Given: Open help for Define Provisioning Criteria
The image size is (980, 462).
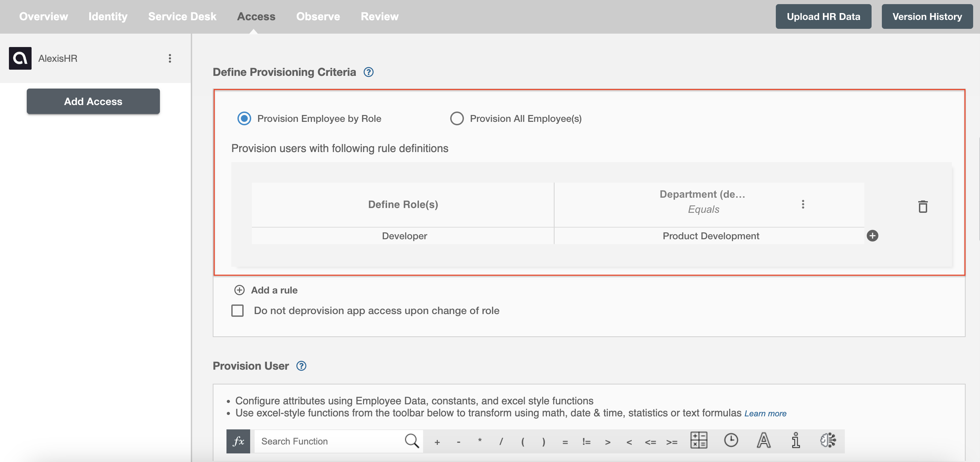Looking at the screenshot, I should point(368,72).
